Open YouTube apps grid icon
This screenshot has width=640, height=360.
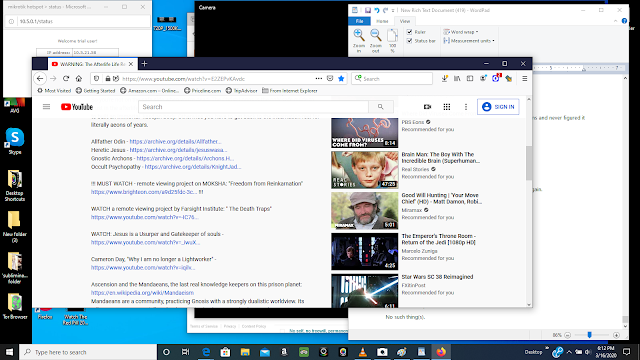447,107
